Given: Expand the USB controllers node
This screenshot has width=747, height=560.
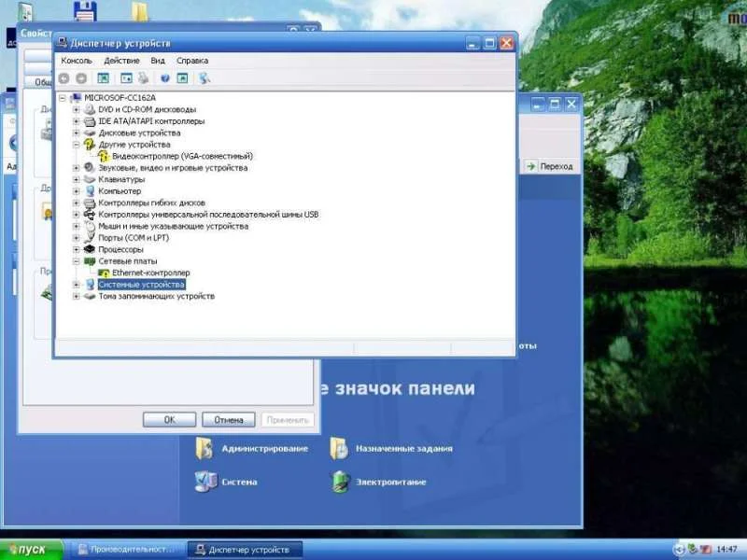Looking at the screenshot, I should pos(77,215).
